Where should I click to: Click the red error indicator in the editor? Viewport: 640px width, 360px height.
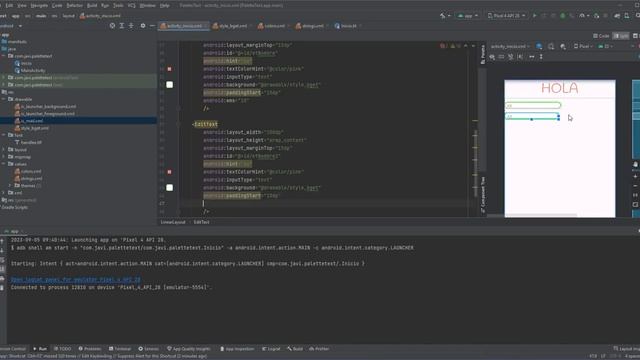tap(443, 46)
